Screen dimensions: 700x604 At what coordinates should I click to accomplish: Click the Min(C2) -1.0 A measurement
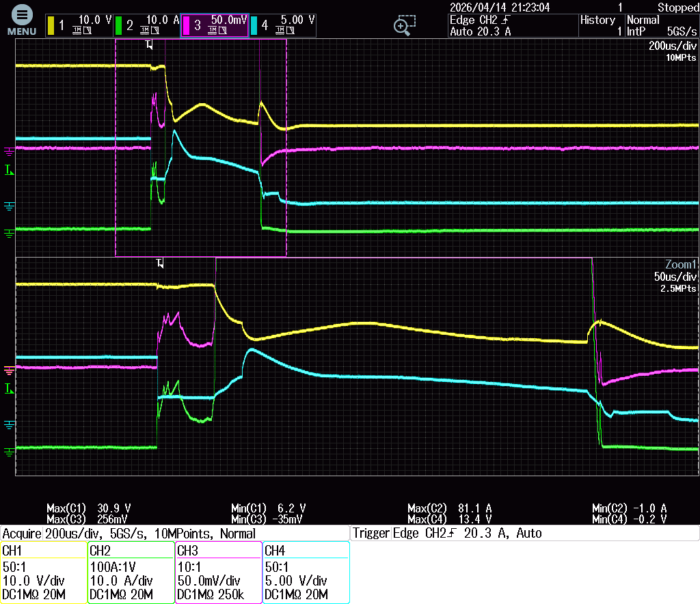(630, 508)
